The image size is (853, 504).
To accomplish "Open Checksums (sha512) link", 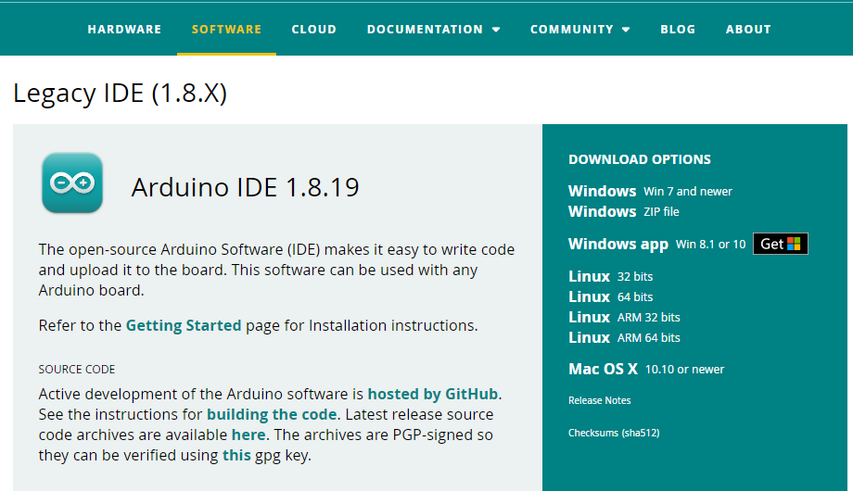I will point(614,433).
